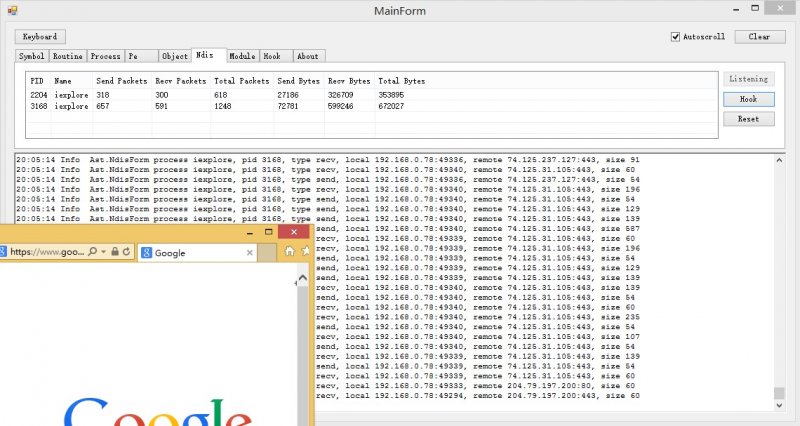Click the log line ending with size 235
The height and width of the screenshot is (426, 800).
coord(477,317)
